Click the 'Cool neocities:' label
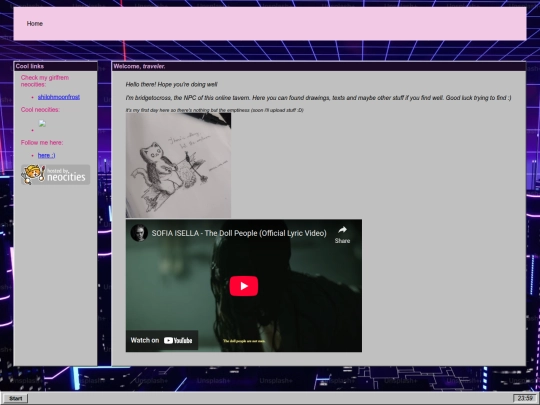Viewport: 540px width, 405px height. (40, 110)
